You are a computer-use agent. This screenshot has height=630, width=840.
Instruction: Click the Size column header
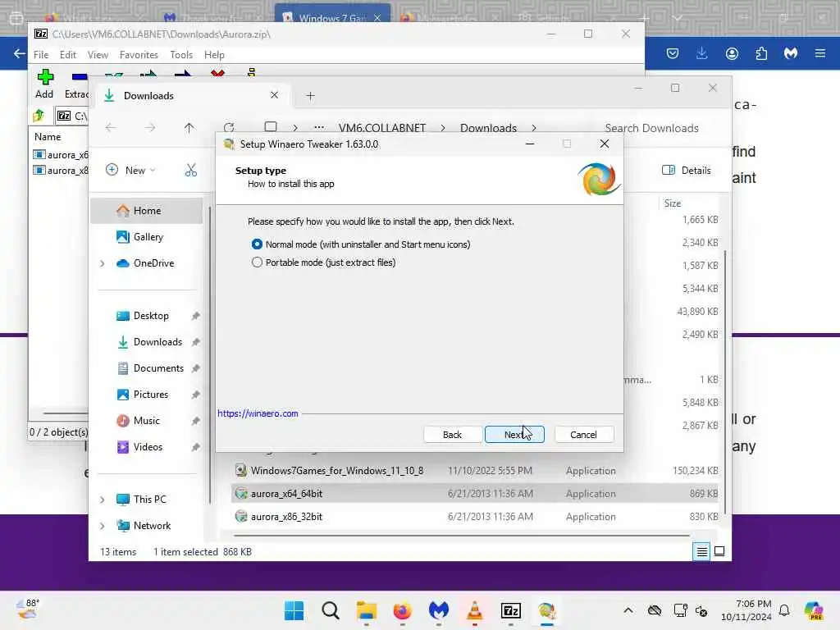pyautogui.click(x=673, y=203)
